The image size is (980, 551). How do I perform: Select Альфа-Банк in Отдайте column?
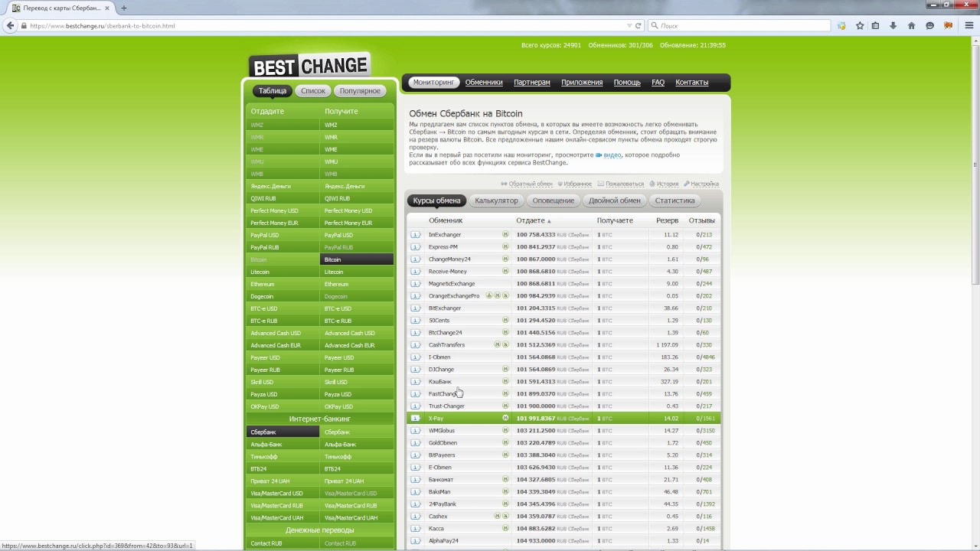click(x=283, y=444)
